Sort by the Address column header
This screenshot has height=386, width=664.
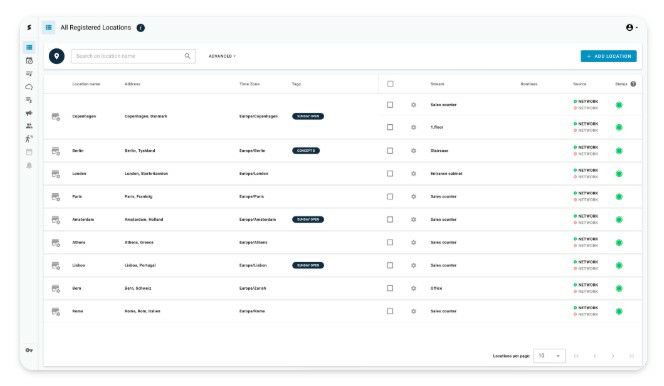click(132, 84)
